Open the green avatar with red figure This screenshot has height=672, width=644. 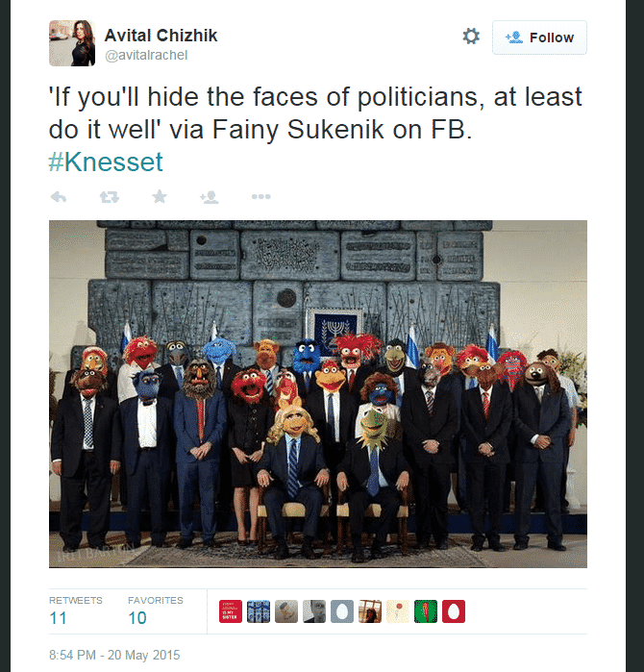tap(426, 611)
